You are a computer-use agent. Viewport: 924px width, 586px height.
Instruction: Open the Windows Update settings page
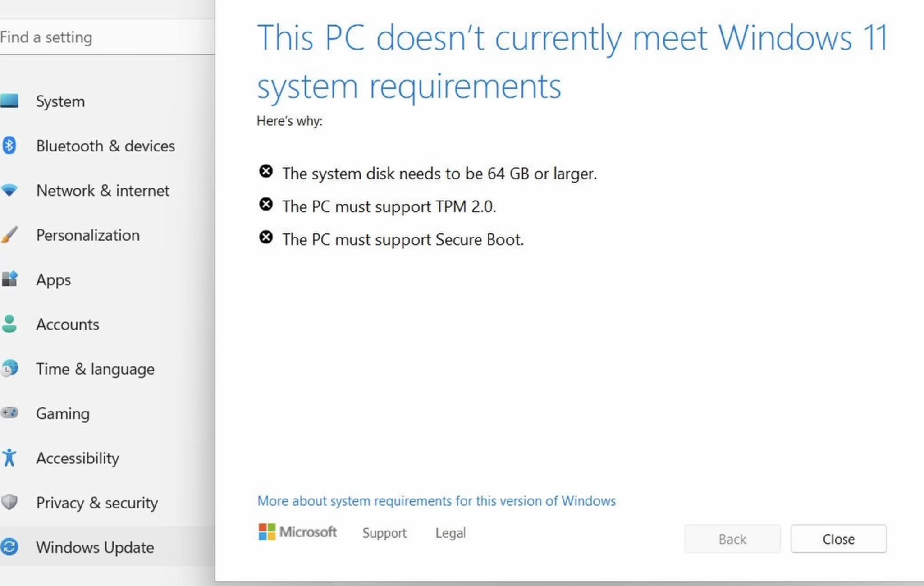(x=95, y=547)
